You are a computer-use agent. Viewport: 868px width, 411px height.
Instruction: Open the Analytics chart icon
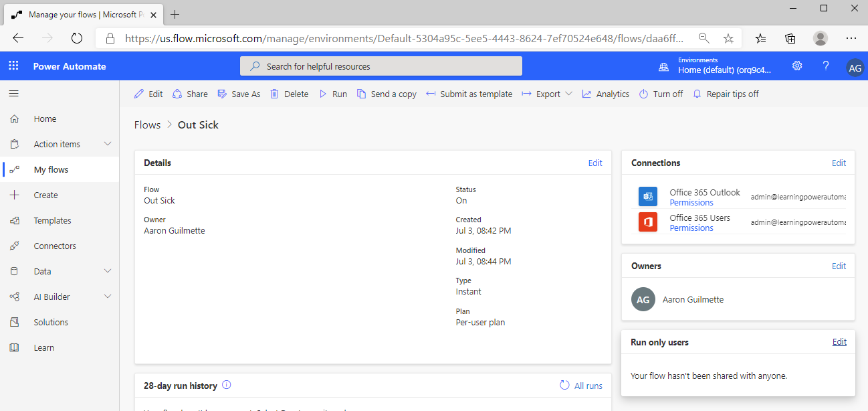(586, 94)
